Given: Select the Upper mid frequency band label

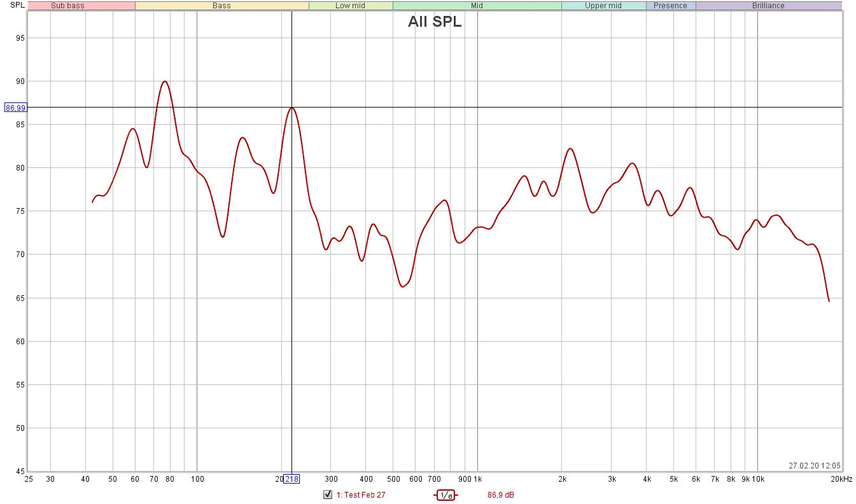Looking at the screenshot, I should (x=603, y=6).
